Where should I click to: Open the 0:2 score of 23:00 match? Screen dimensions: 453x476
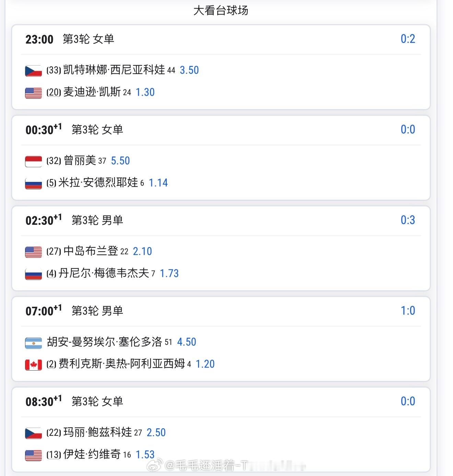click(x=408, y=39)
